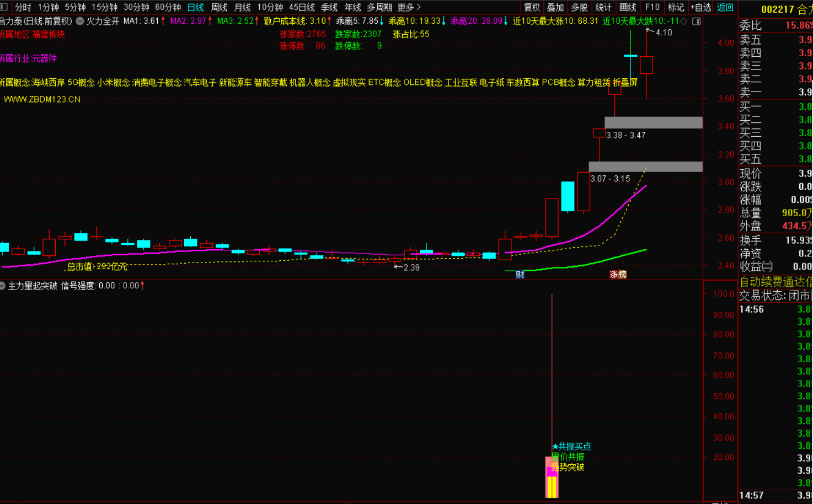Click the diamond icon in indicator header
The image size is (813, 504).
pos(684,21)
